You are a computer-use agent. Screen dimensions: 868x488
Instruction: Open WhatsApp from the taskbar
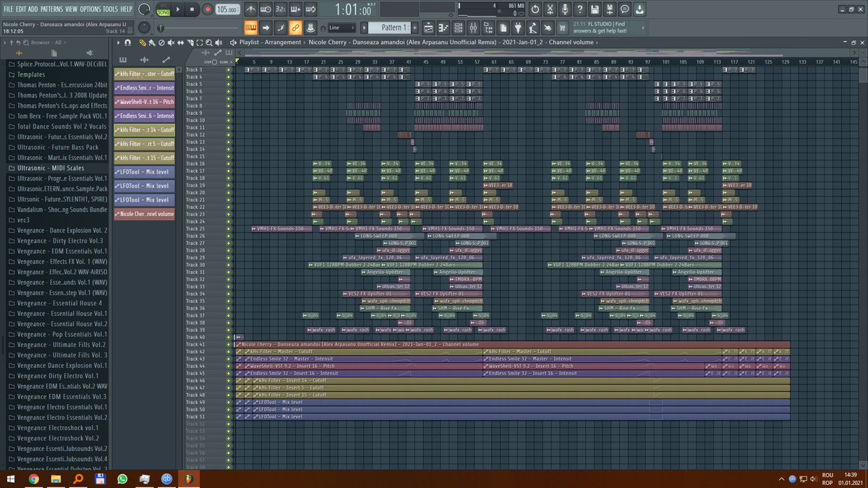[x=122, y=479]
